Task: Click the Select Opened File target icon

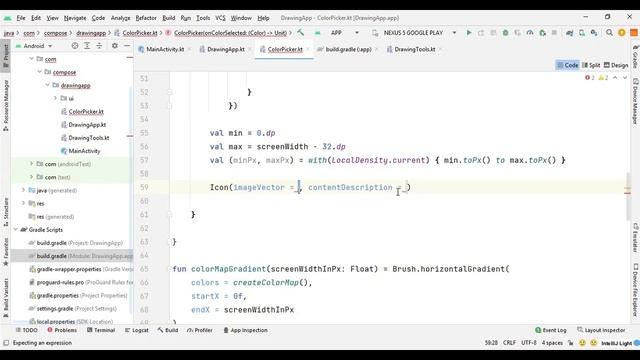Action: 75,46
